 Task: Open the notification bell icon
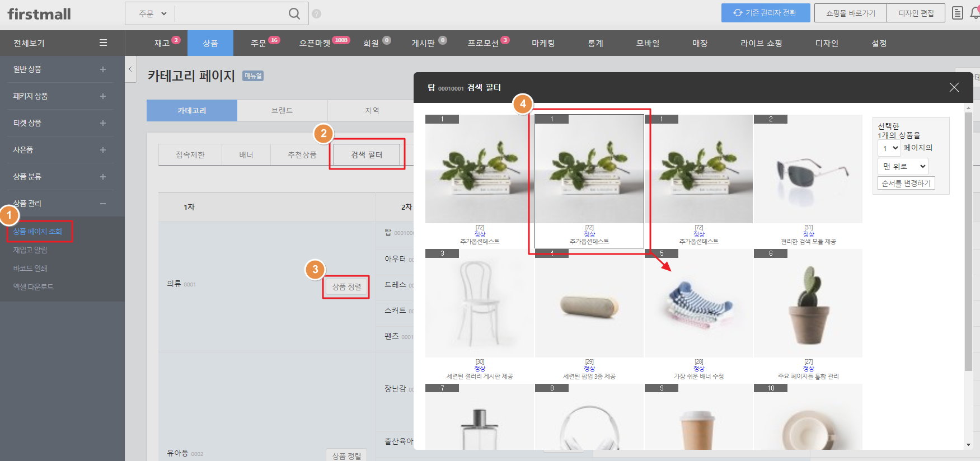tap(975, 13)
